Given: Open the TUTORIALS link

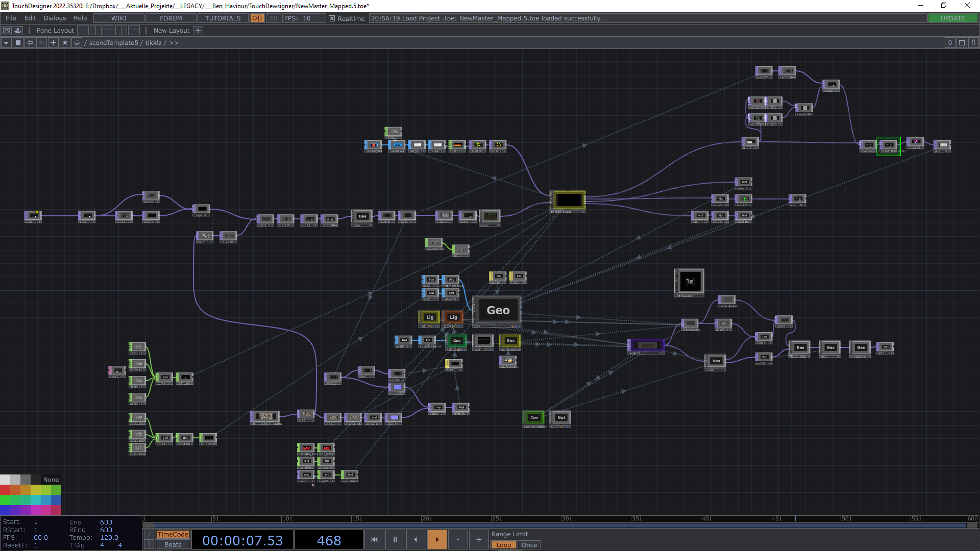Looking at the screenshot, I should pos(223,18).
